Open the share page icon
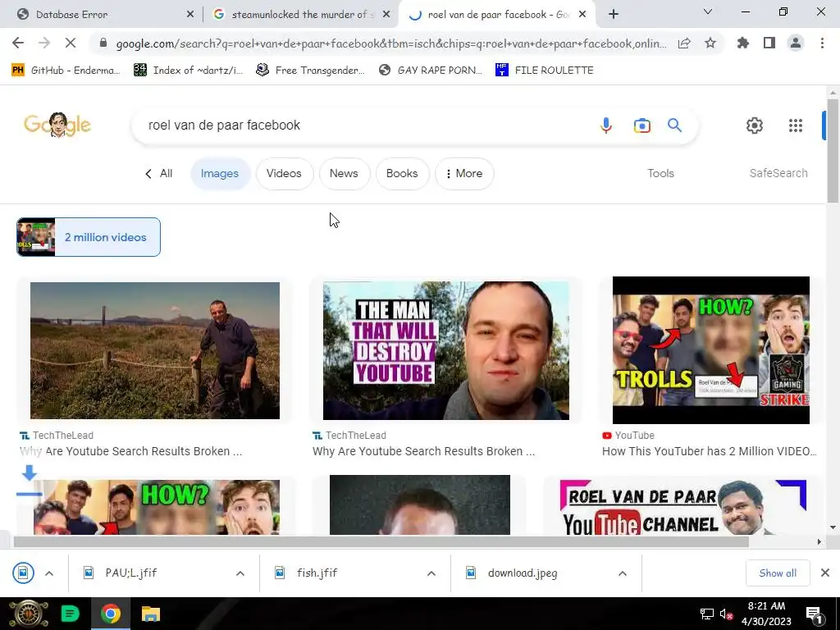 [x=684, y=43]
